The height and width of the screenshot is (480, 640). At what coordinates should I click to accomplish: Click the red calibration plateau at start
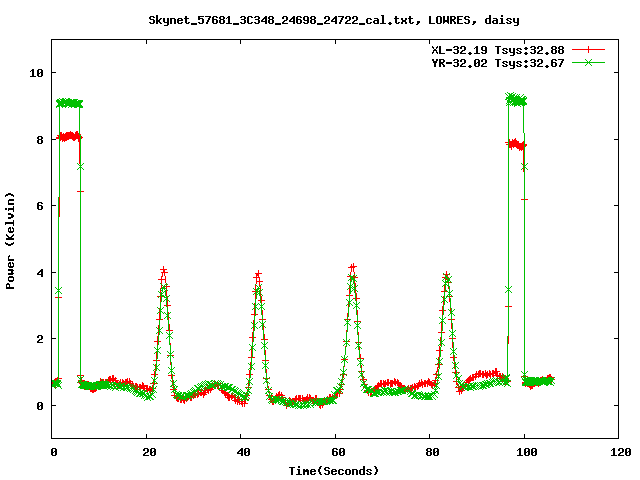tap(69, 137)
